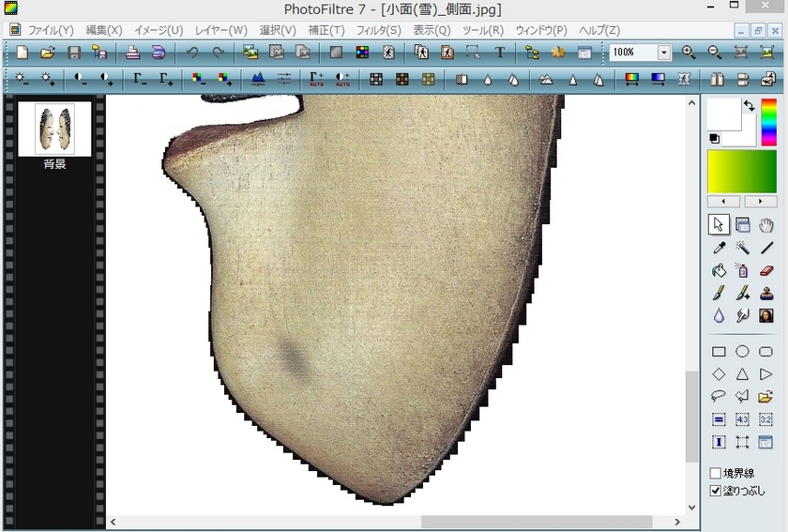Decrease contrast with the half-circle minus icon
This screenshot has height=532, width=788.
tap(81, 79)
